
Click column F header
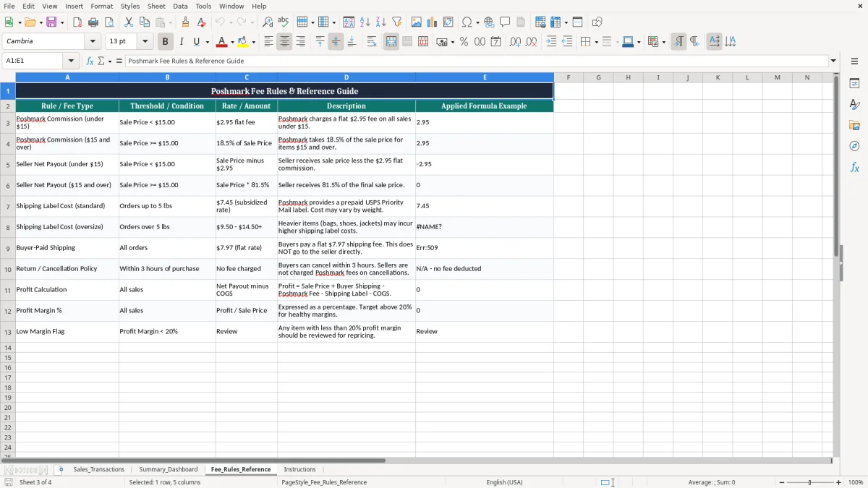click(569, 77)
